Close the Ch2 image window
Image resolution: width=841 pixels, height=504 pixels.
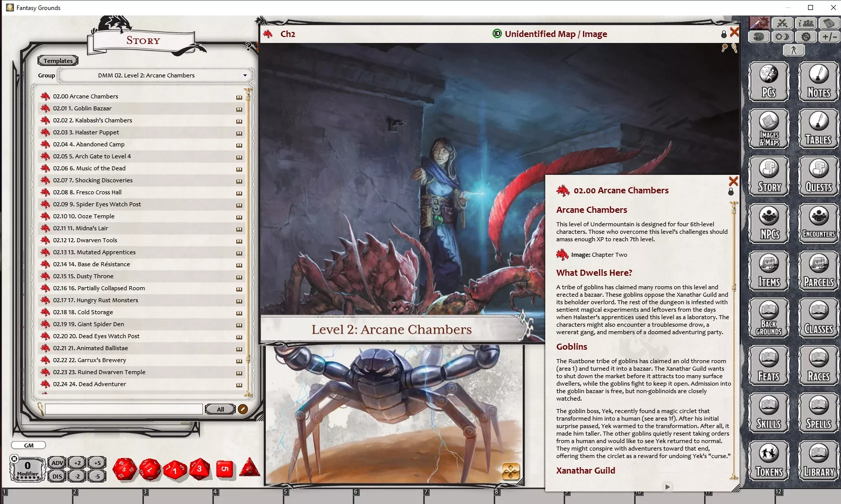click(734, 32)
